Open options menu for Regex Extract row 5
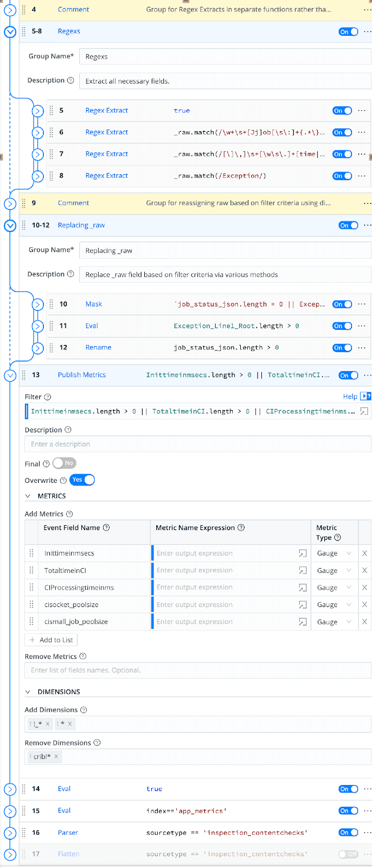Screen dimensions: 372x868 point(362,111)
